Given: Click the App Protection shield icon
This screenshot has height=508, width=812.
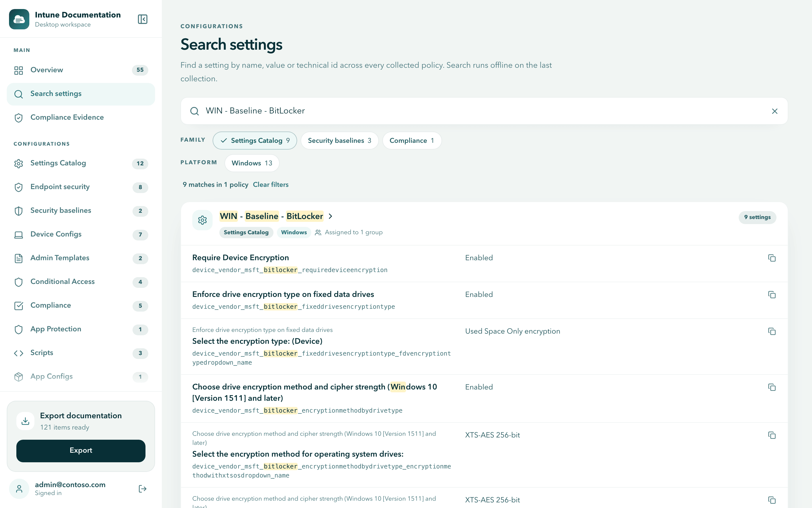Looking at the screenshot, I should pos(18,329).
